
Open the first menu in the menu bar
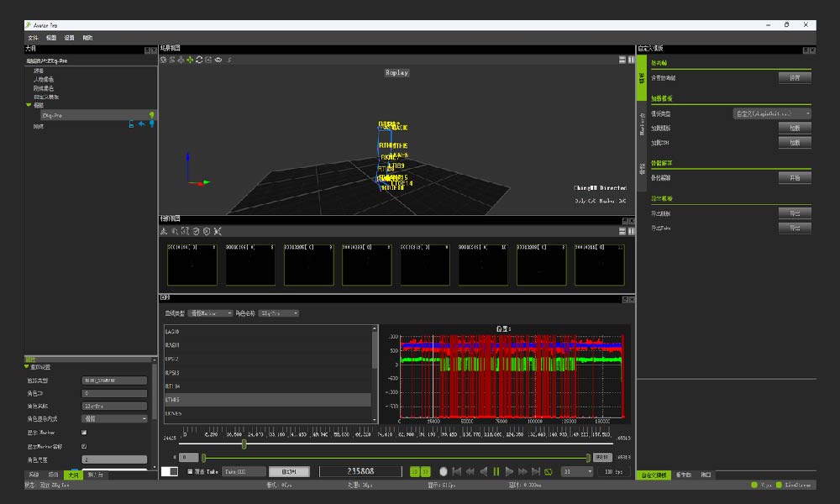coord(33,38)
